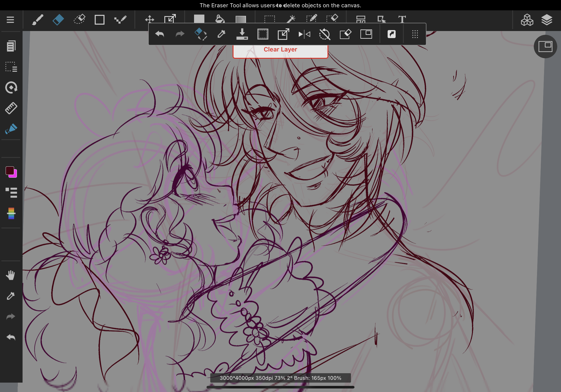Screen dimensions: 561x392
Task: Select the rectangle shape tool
Action: click(x=99, y=20)
